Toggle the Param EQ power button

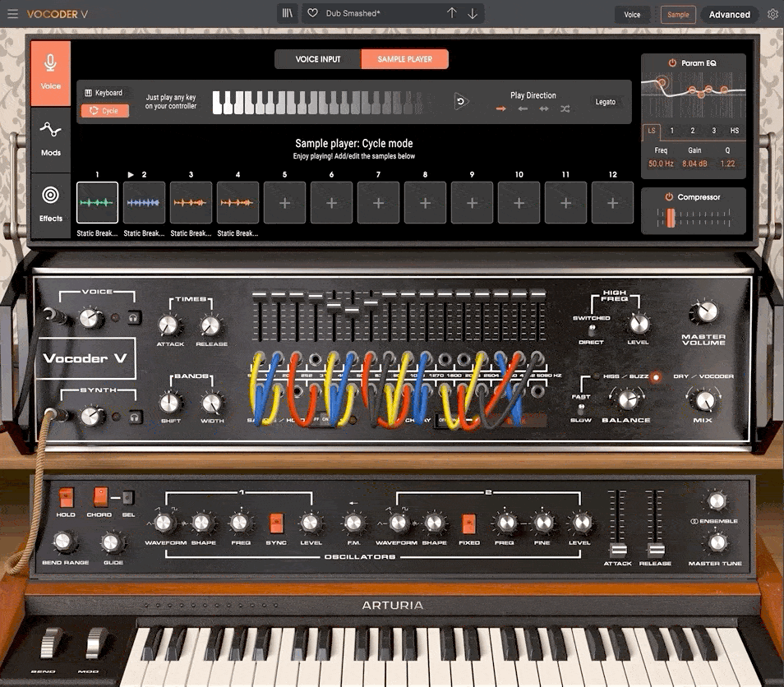672,63
